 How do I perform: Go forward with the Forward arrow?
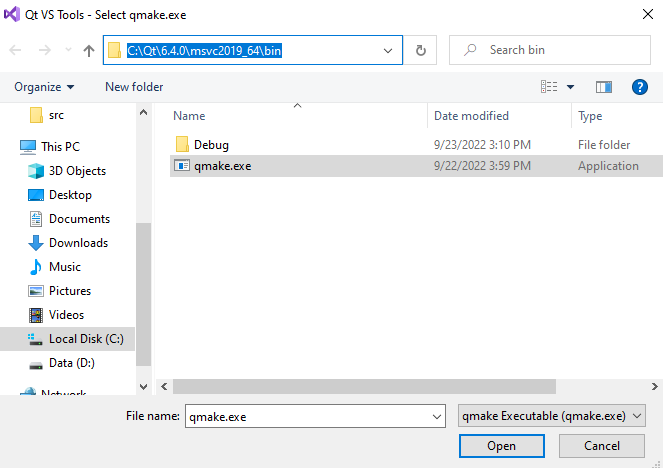(x=44, y=50)
